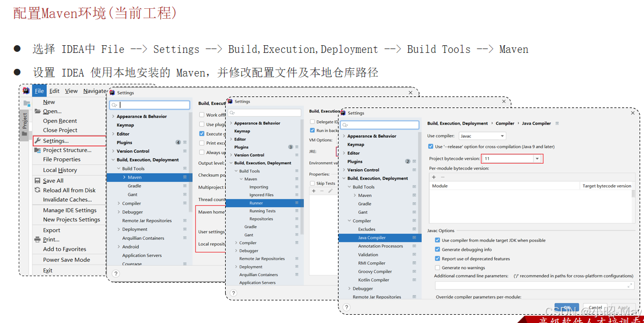Uncheck Report use of deprecated features
Image resolution: width=644 pixels, height=323 pixels.
tap(438, 259)
